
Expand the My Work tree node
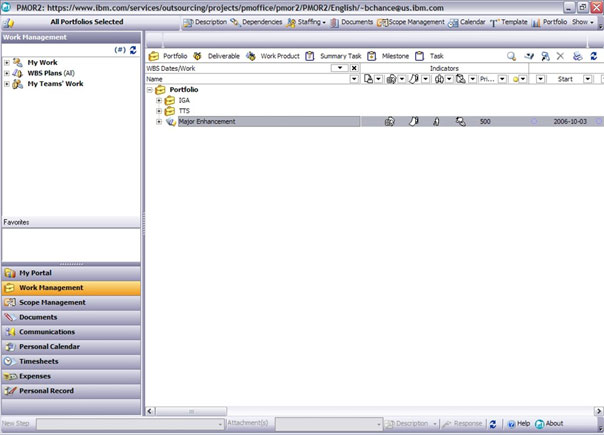(7, 62)
